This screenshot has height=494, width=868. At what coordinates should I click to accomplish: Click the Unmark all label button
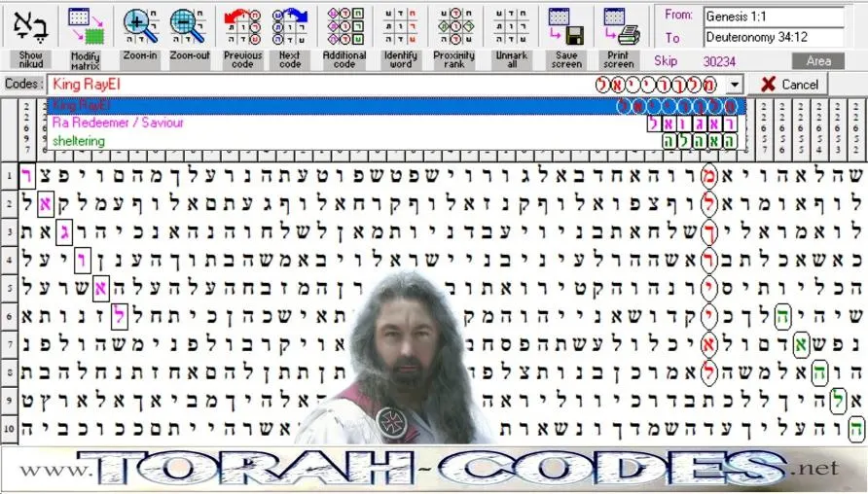pyautogui.click(x=512, y=59)
